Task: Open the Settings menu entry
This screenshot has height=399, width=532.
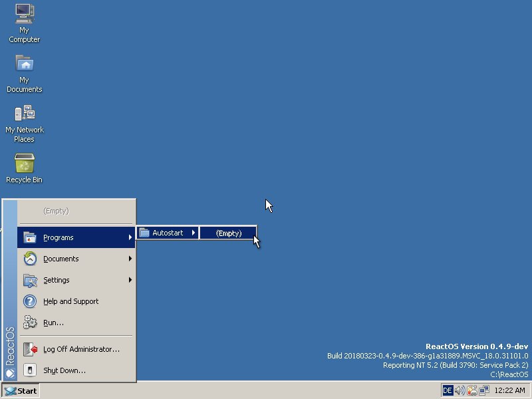Action: coord(76,280)
